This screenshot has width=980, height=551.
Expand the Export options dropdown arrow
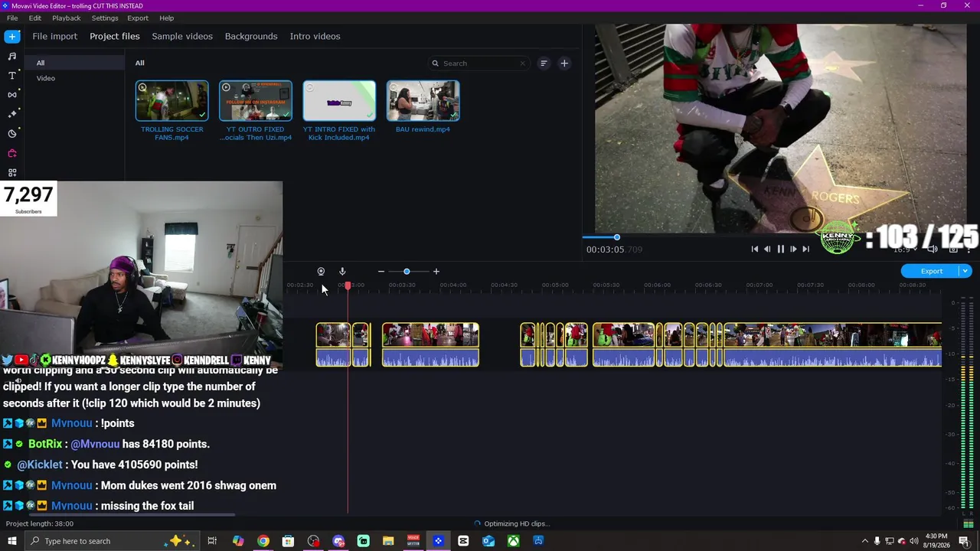pos(965,271)
